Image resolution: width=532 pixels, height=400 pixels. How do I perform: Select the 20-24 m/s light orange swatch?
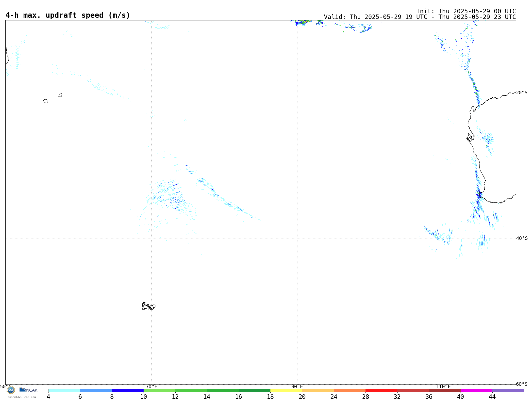[x=318, y=390]
